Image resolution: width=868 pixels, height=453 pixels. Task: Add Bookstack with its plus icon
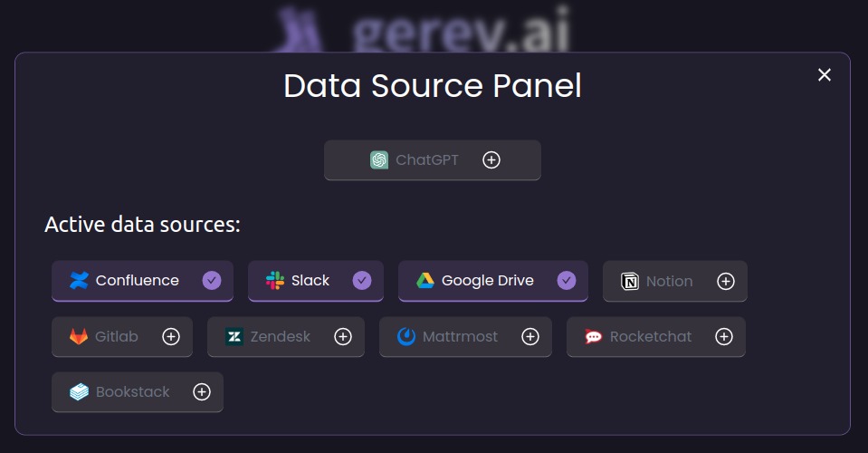tap(202, 392)
